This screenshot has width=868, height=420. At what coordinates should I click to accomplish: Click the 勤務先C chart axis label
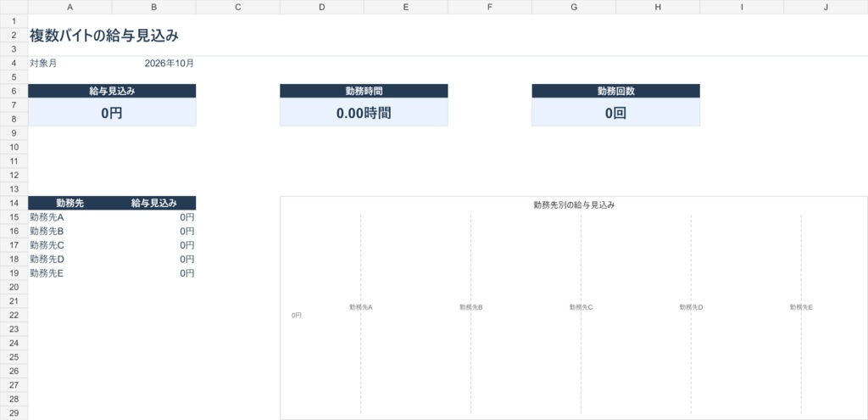tap(581, 307)
